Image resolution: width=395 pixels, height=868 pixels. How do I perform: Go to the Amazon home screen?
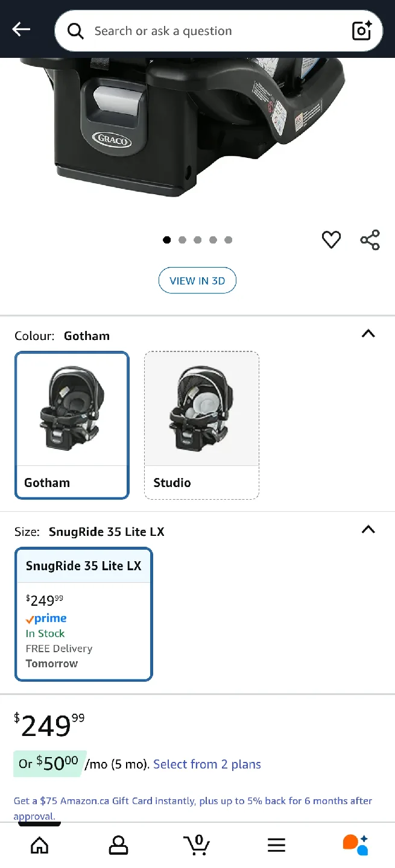39,844
